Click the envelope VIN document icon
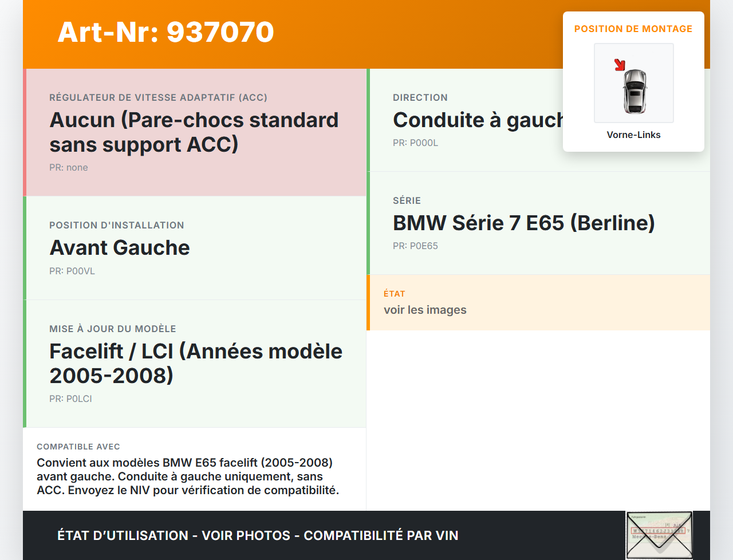Screen dimensions: 733x560 (x=659, y=534)
